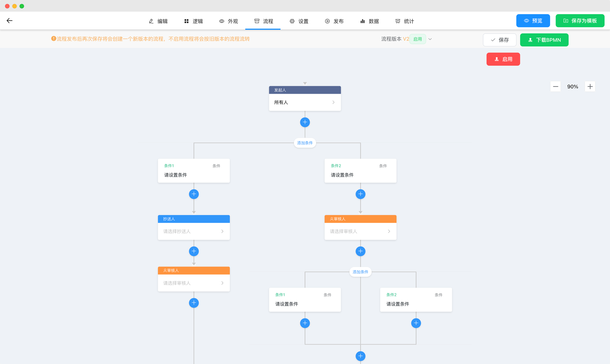This screenshot has width=610, height=364.
Task: Go to the 设置 tab
Action: [299, 21]
